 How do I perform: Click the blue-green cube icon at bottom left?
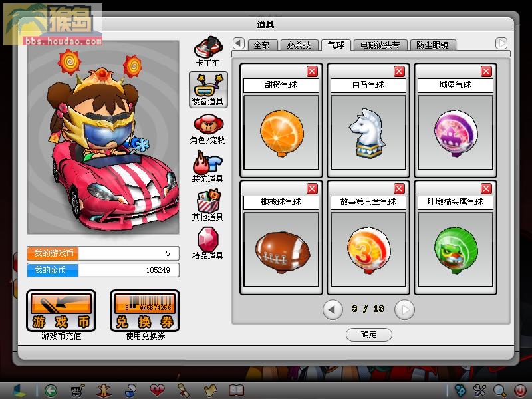point(19,390)
